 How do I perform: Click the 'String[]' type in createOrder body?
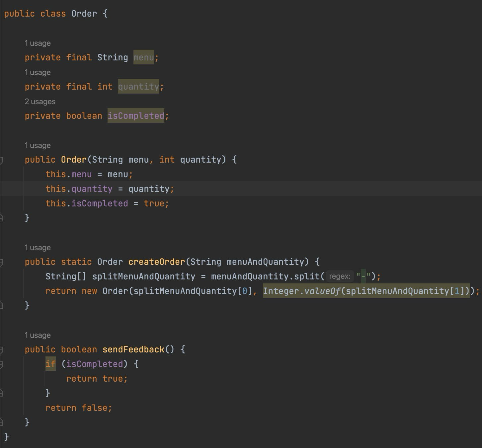pos(66,276)
